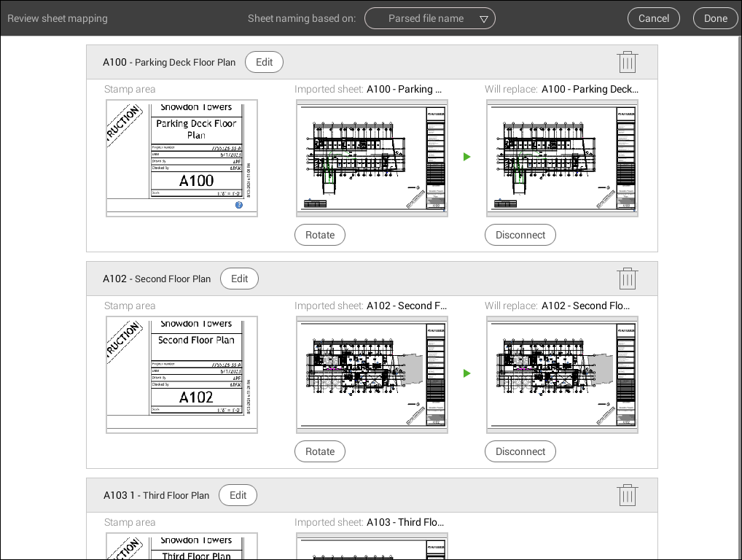Cancel the sheet mapping review
This screenshot has width=742, height=560.
click(653, 18)
